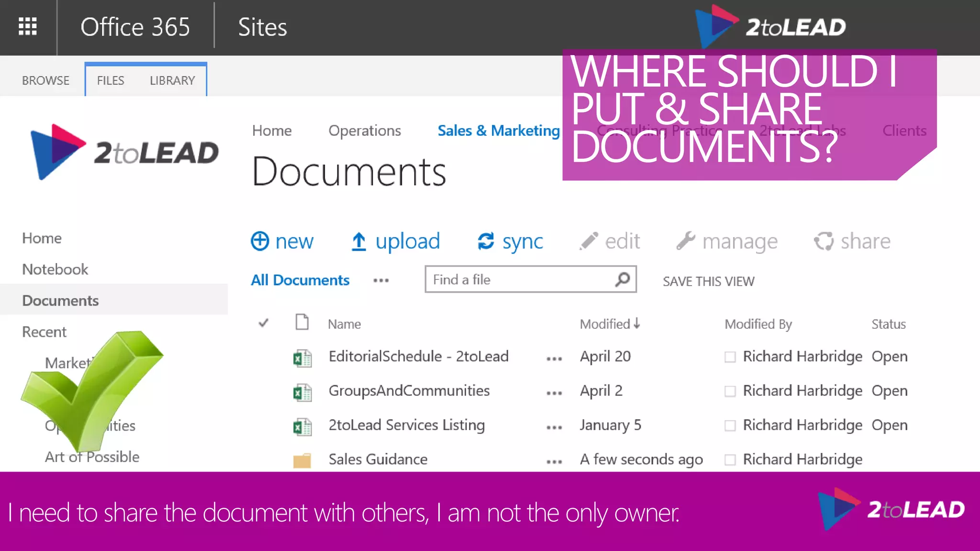
Task: Open Art of Possible recent item
Action: tap(92, 457)
